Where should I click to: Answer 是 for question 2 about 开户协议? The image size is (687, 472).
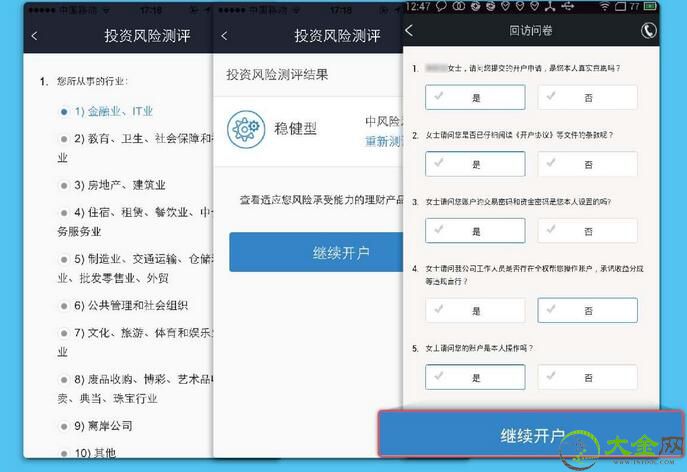(475, 164)
